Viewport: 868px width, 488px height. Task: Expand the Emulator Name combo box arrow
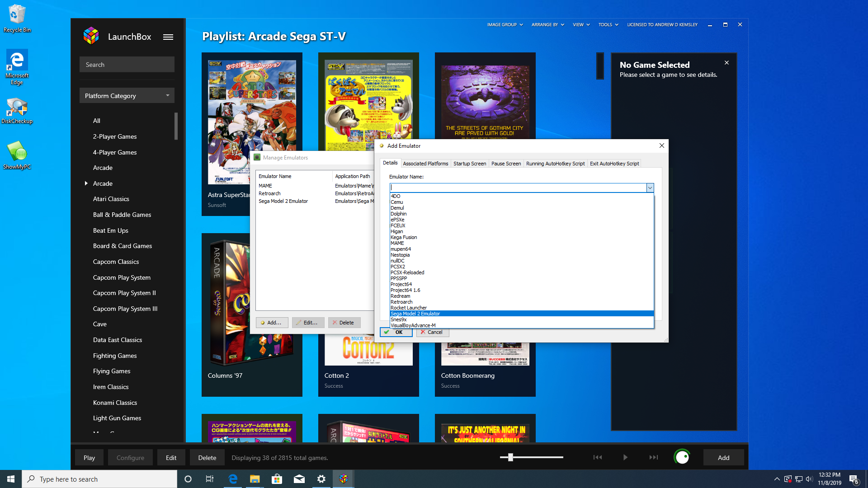[x=650, y=188]
